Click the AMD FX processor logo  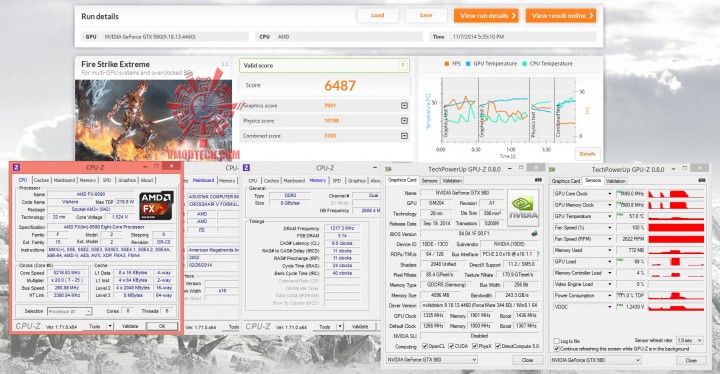pos(156,205)
